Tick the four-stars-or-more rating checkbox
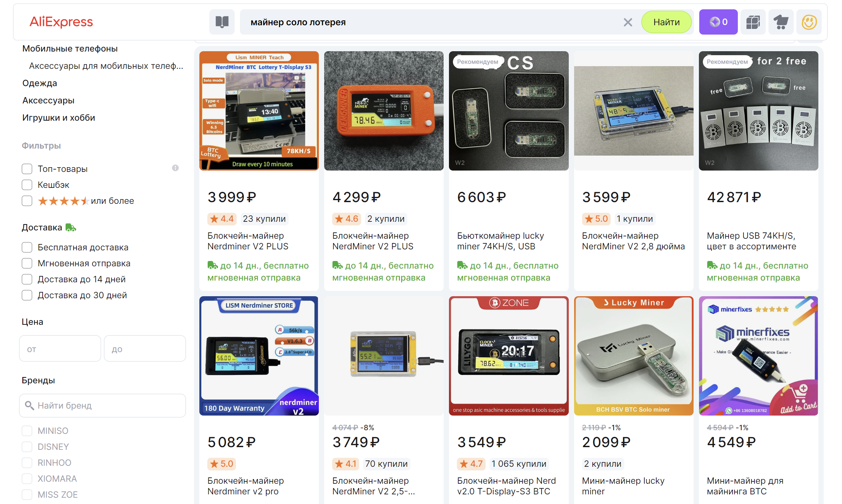Screen dimensions: 842x504 [27, 201]
